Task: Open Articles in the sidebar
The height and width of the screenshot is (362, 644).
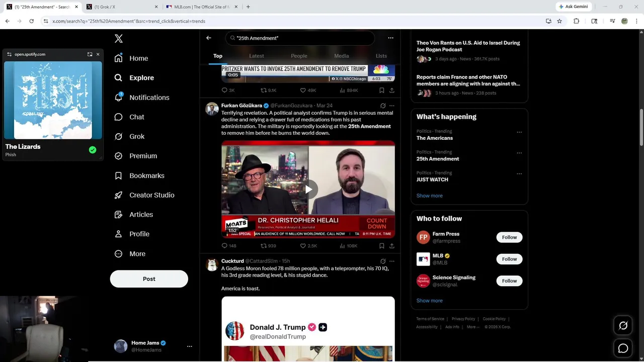Action: point(134,215)
